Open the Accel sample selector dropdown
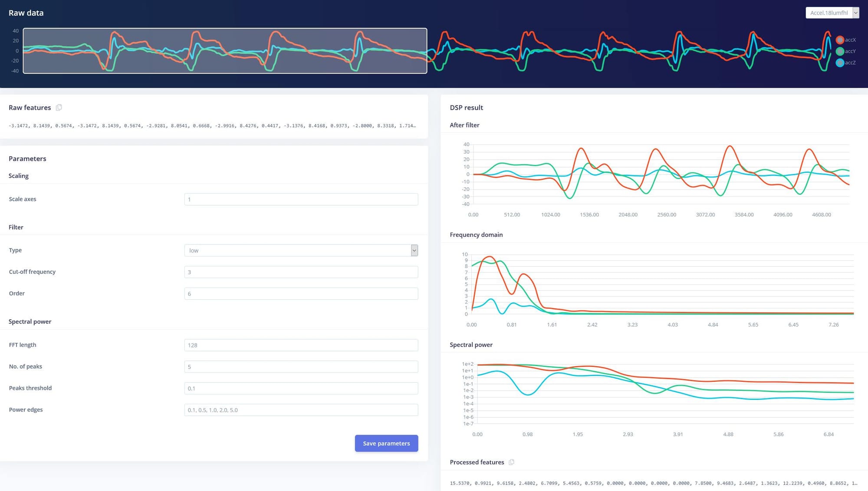Image resolution: width=868 pixels, height=491 pixels. (832, 13)
